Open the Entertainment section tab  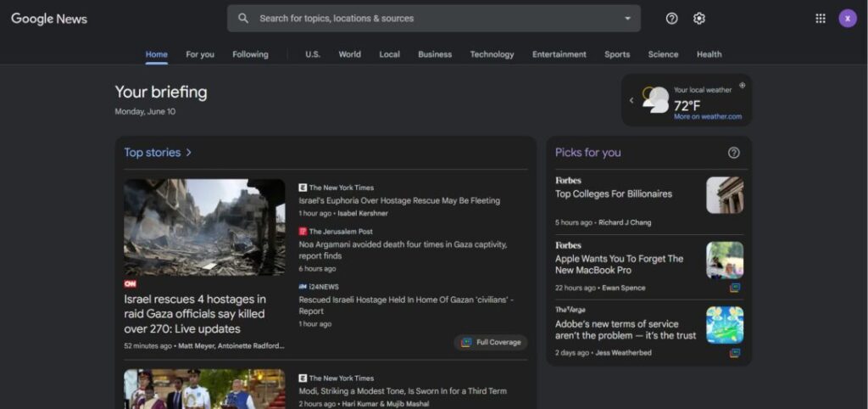tap(559, 54)
